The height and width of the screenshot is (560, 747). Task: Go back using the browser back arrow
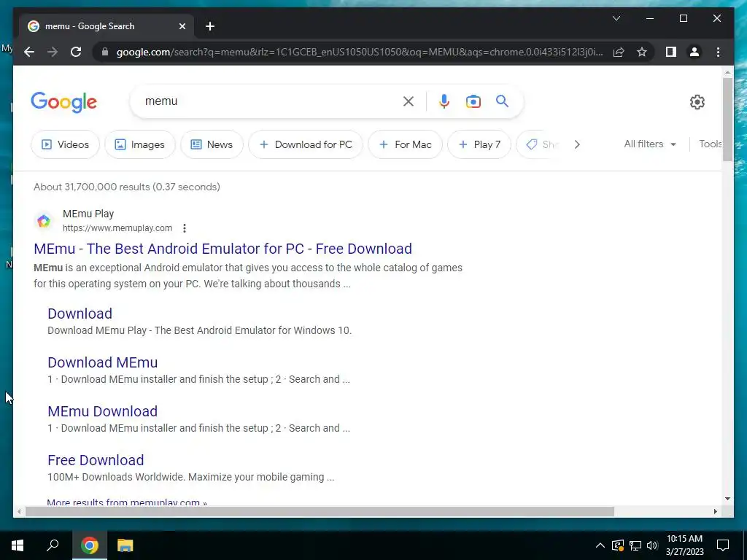(29, 52)
